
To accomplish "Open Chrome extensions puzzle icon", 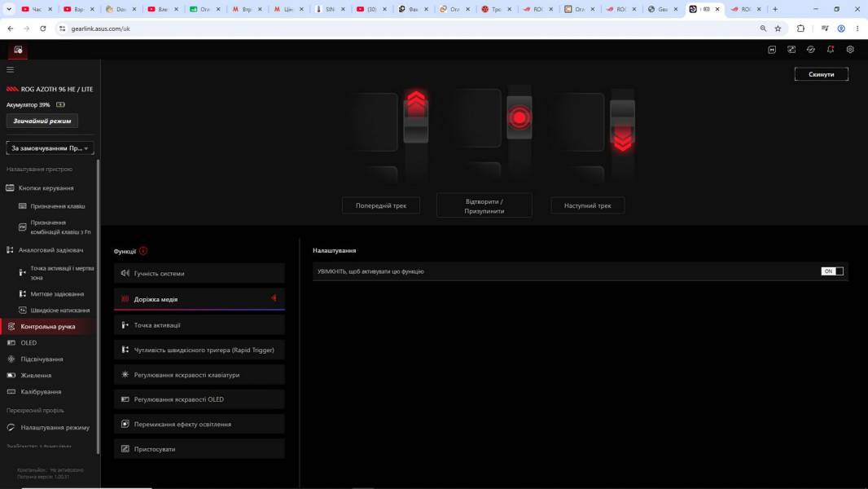I will [x=800, y=29].
